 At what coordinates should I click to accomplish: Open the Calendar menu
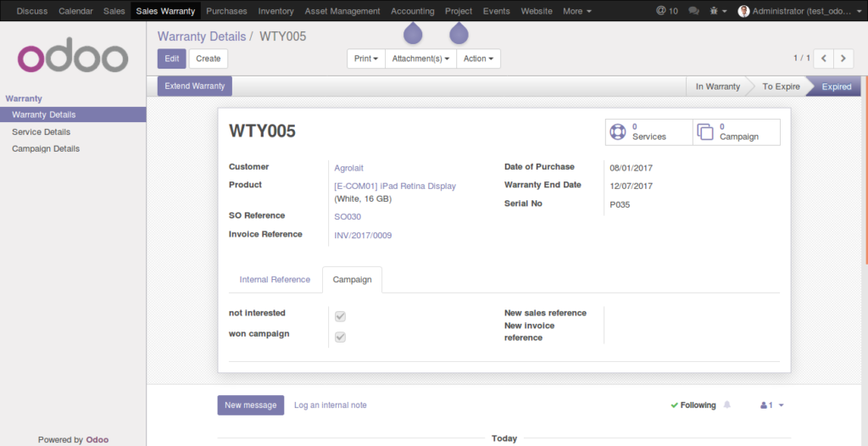pyautogui.click(x=75, y=10)
